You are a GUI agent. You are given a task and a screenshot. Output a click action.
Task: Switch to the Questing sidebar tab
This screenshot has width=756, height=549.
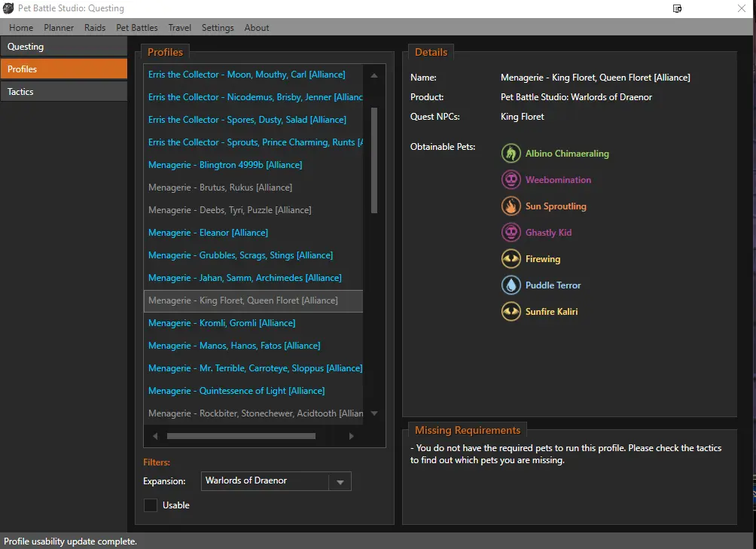tap(64, 46)
